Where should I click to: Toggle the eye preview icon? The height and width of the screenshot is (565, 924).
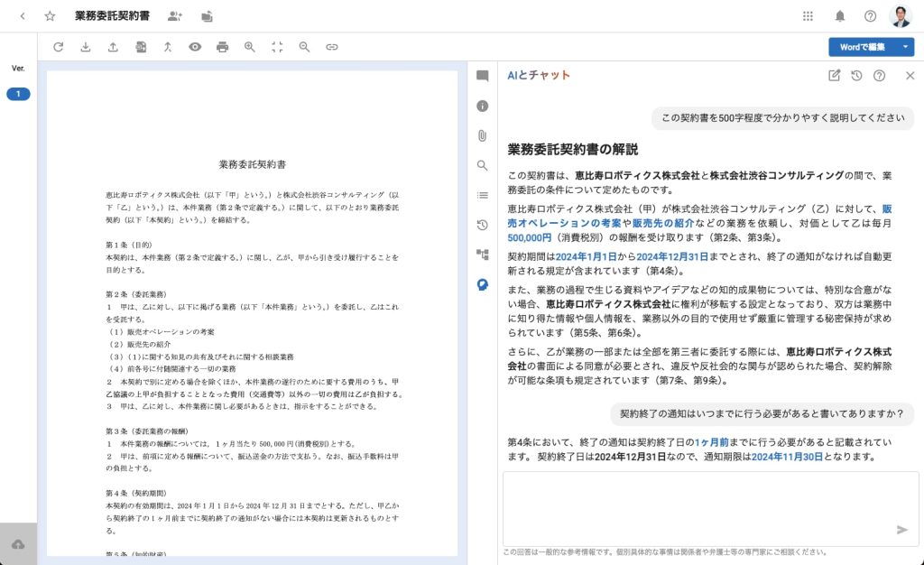pyautogui.click(x=195, y=47)
